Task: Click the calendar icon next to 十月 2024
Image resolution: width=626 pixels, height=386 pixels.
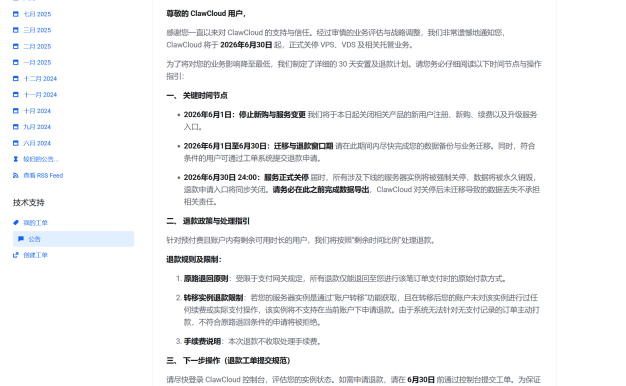Action: [x=16, y=111]
